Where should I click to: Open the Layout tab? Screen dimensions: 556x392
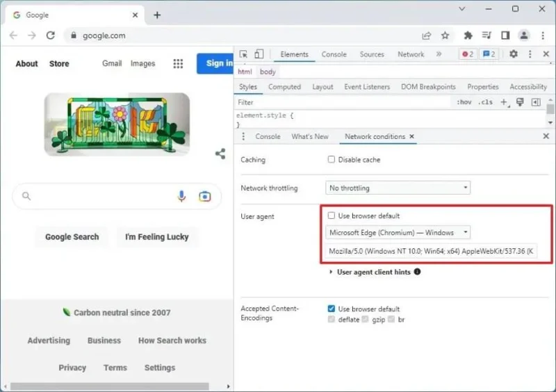click(322, 87)
